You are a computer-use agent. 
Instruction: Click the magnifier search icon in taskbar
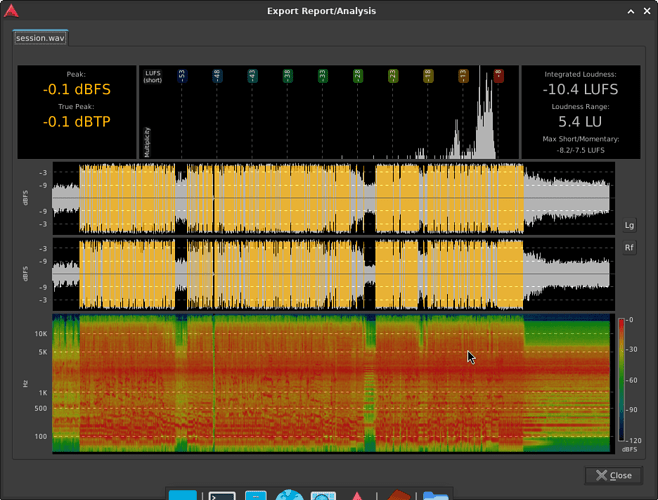click(323, 495)
